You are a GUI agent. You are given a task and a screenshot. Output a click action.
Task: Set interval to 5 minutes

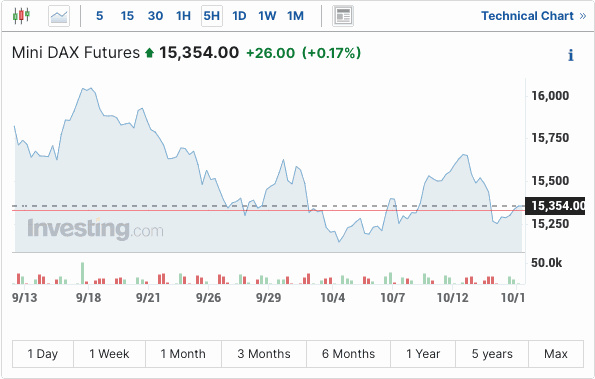(99, 16)
